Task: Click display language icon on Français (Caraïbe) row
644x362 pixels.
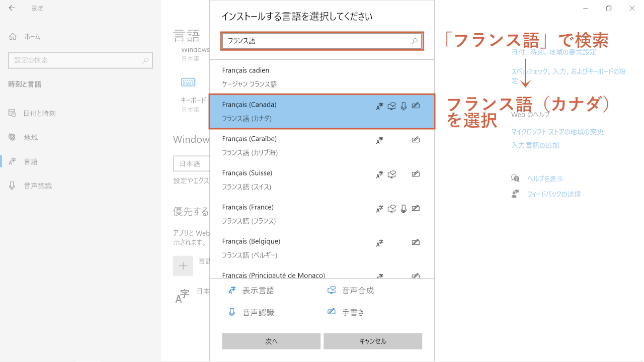Action: pyautogui.click(x=379, y=140)
